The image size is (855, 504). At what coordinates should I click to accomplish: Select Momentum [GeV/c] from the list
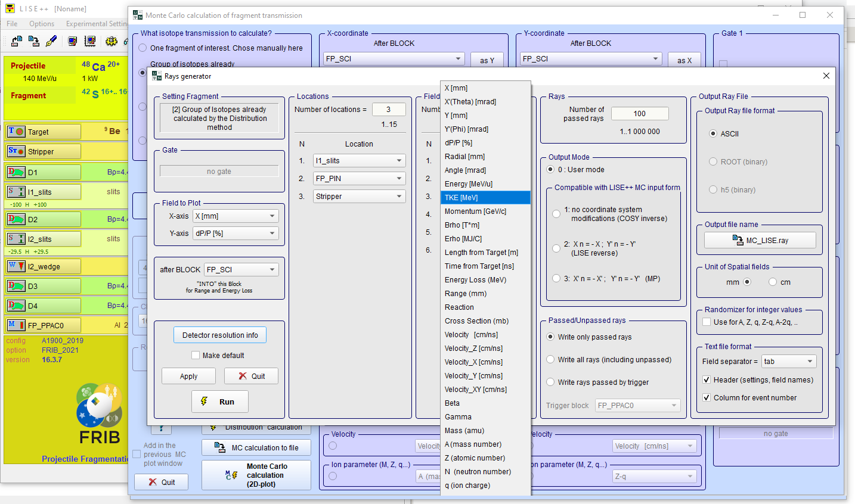(x=475, y=211)
